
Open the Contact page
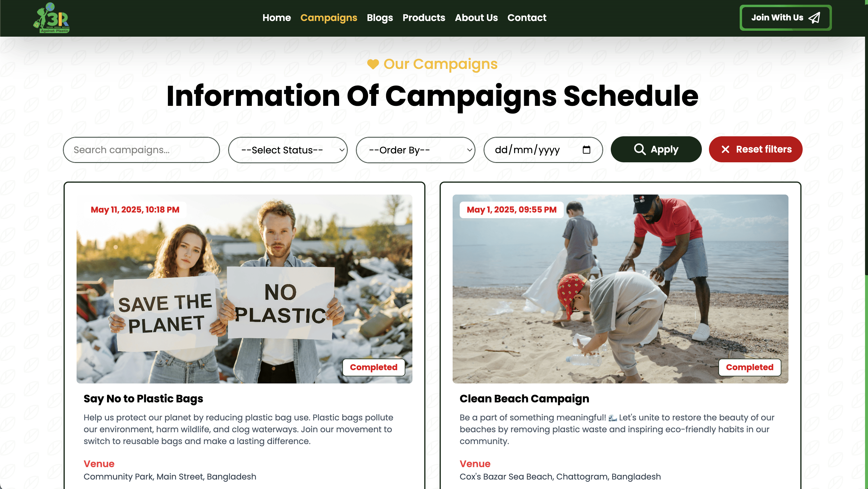coord(527,17)
